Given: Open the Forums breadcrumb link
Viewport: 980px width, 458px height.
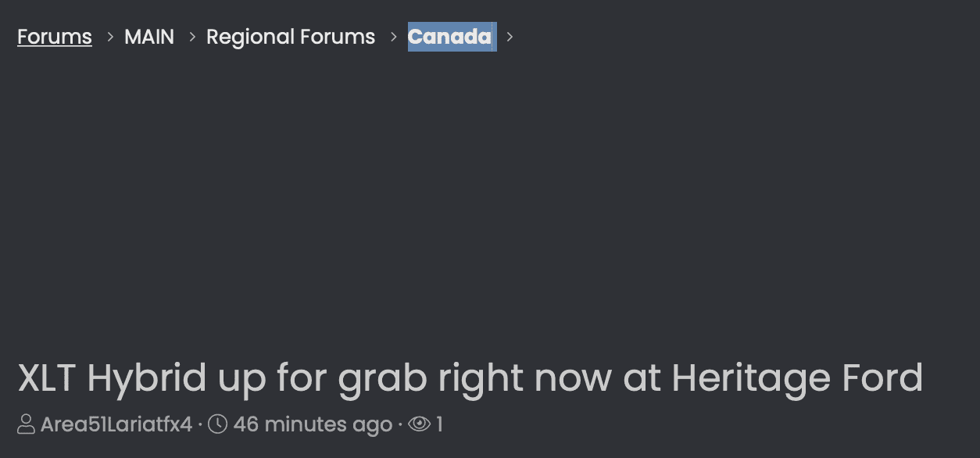Looking at the screenshot, I should [x=55, y=37].
